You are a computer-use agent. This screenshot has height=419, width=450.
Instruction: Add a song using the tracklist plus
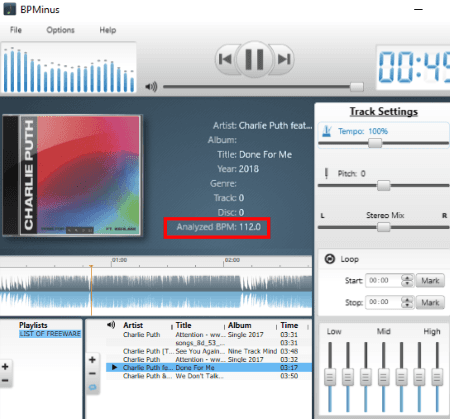click(x=92, y=360)
